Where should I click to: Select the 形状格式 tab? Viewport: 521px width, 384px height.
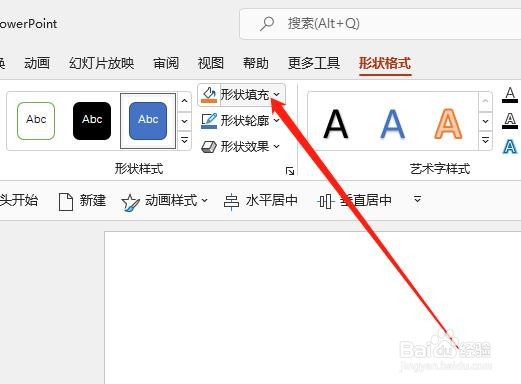(x=385, y=63)
